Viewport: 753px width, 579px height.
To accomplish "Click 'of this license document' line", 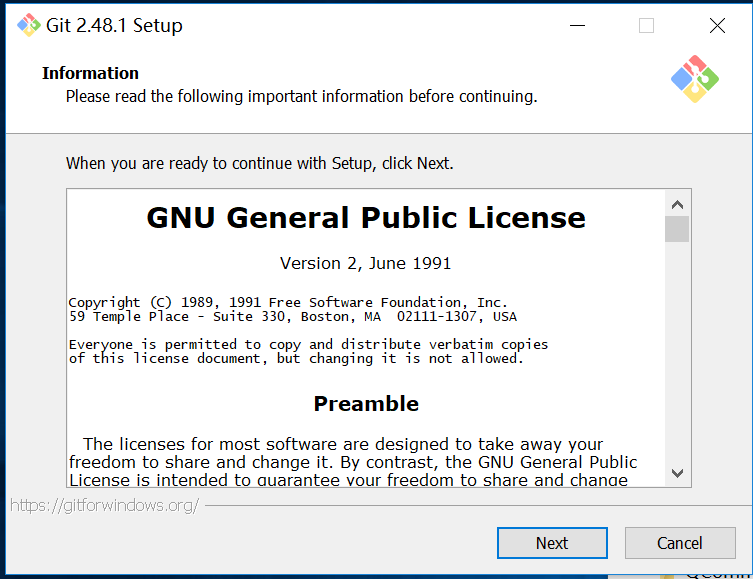I will coord(296,359).
